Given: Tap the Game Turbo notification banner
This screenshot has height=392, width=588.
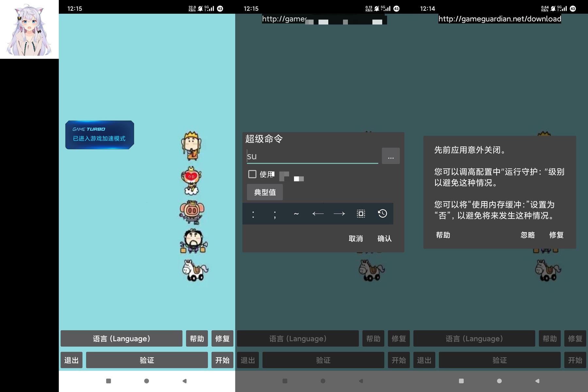Looking at the screenshot, I should pos(100,135).
